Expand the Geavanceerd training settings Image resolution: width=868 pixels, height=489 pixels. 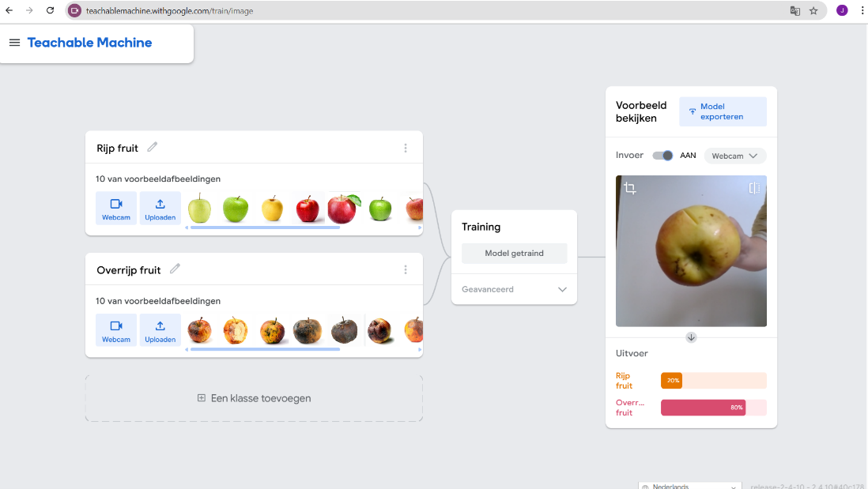point(515,289)
